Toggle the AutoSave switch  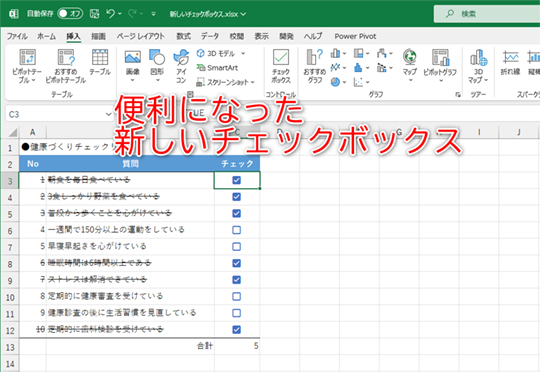coord(70,14)
